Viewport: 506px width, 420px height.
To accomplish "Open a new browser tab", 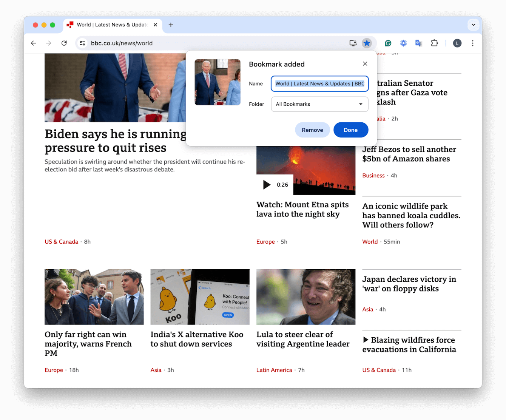I will tap(170, 25).
